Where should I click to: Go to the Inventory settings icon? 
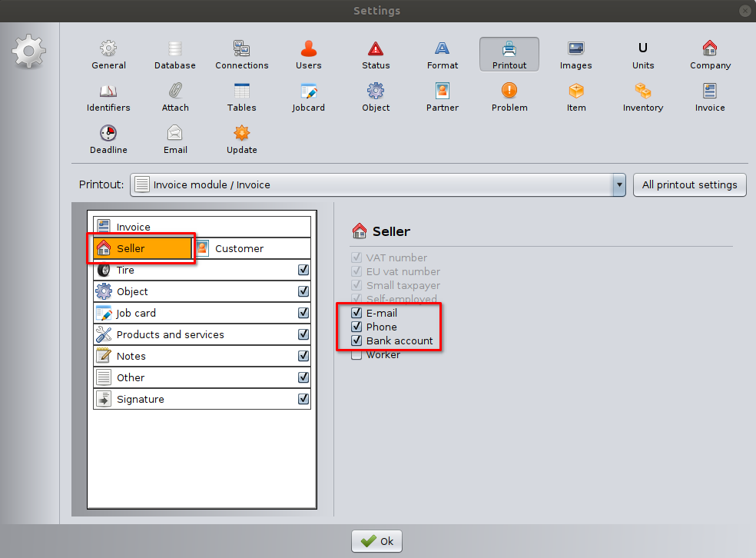coord(642,98)
